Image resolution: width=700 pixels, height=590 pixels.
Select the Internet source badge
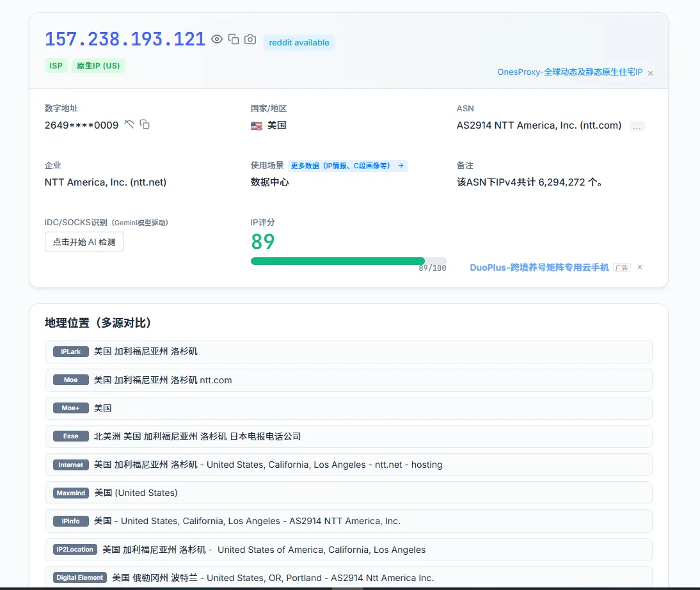pyautogui.click(x=70, y=465)
